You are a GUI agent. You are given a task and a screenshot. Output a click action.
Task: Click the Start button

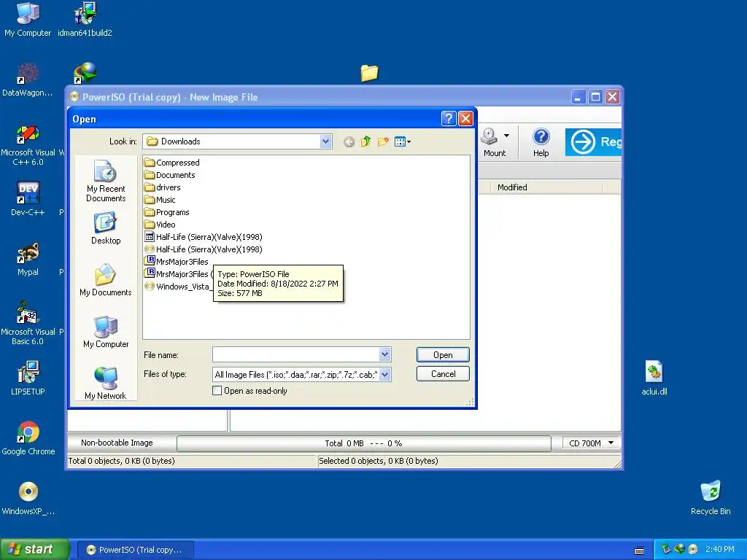click(x=35, y=549)
